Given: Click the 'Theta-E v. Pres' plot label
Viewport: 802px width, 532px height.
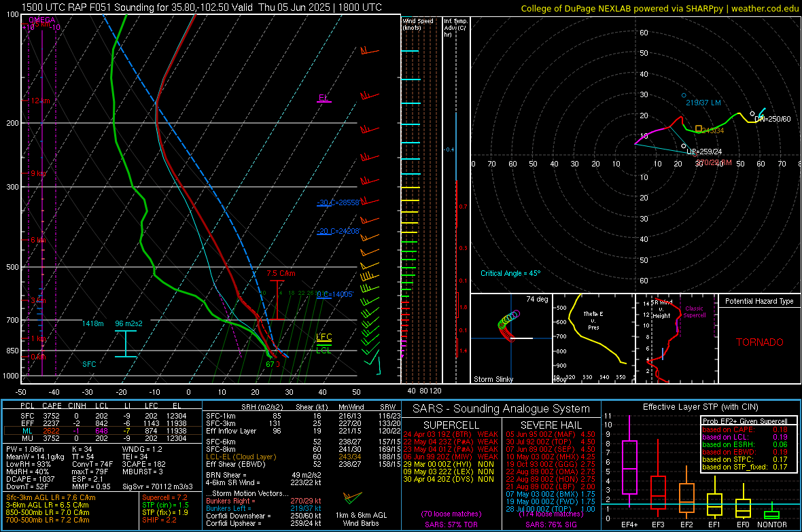Looking at the screenshot, I should [x=593, y=320].
